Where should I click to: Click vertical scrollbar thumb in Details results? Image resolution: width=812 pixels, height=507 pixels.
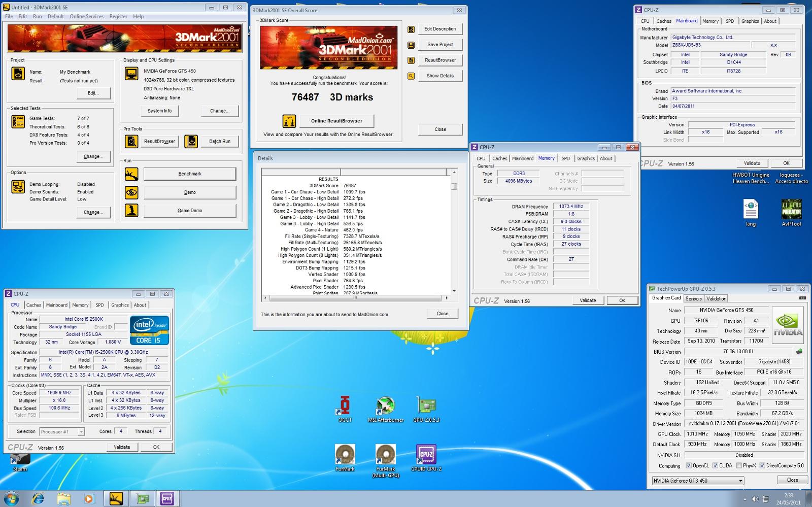[x=454, y=186]
